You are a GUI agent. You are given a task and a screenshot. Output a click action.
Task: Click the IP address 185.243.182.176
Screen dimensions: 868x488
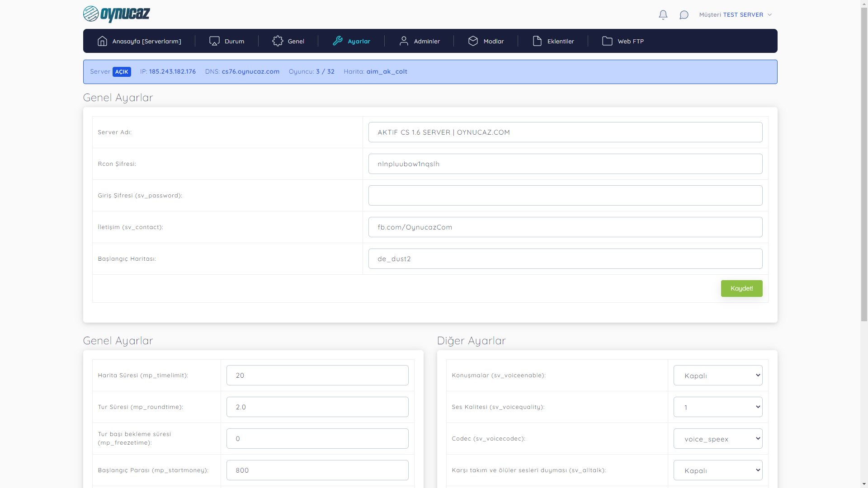click(x=172, y=71)
